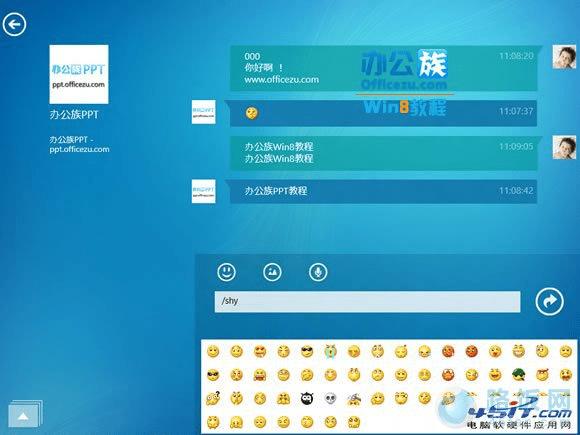This screenshot has width=580, height=435.
Task: Insert the green turtle emoticon
Action: pos(519,375)
